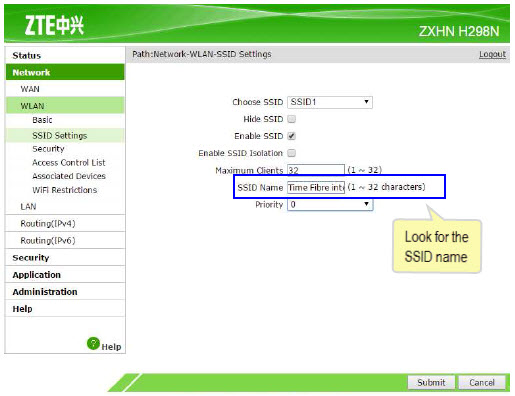Image resolution: width=515 pixels, height=396 pixels.
Task: Uncheck the Enable SSID checkbox
Action: [x=292, y=136]
